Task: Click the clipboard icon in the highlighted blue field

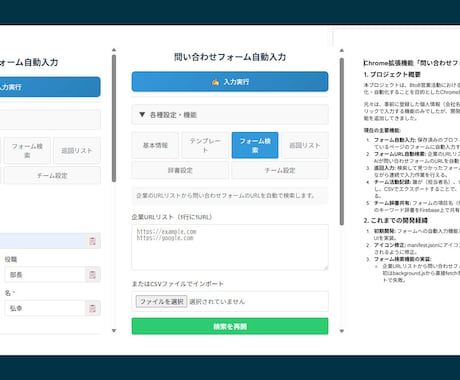Action: [x=92, y=241]
